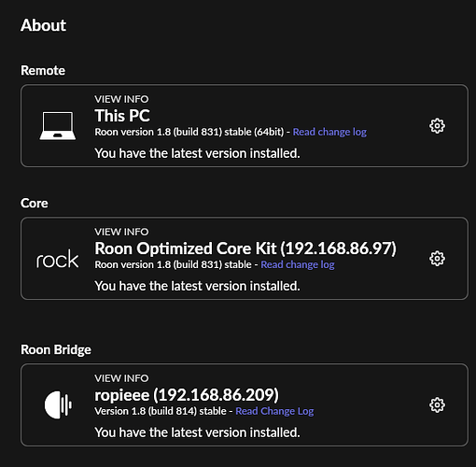Image resolution: width=476 pixels, height=467 pixels.
Task: Select Roon Optimized Core Kit (192.168.86.97) title
Action: point(245,248)
